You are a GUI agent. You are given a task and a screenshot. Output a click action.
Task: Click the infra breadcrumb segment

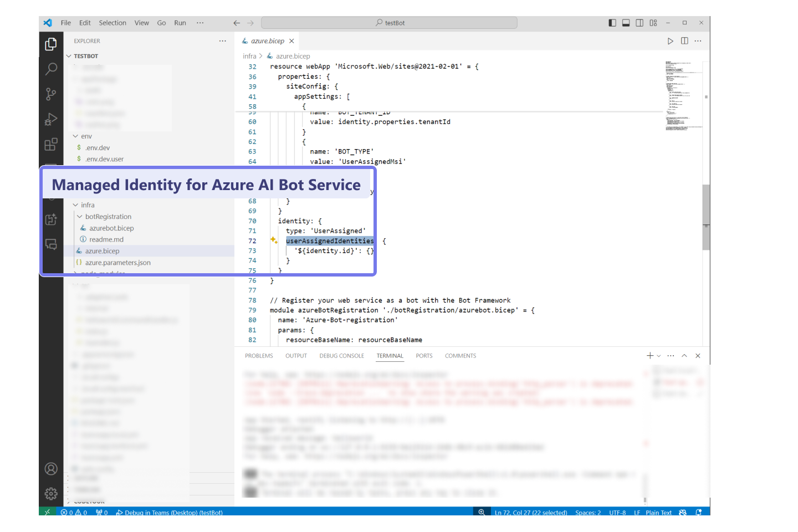[x=249, y=56]
